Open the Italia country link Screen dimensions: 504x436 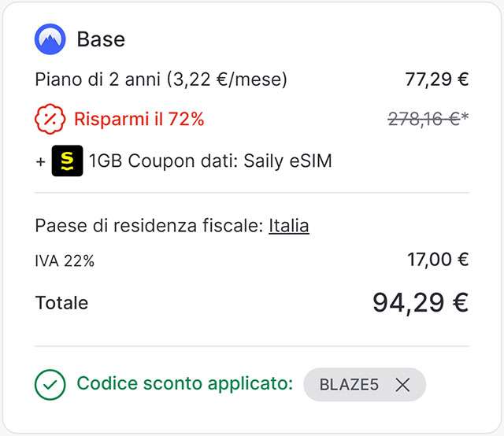pos(288,226)
